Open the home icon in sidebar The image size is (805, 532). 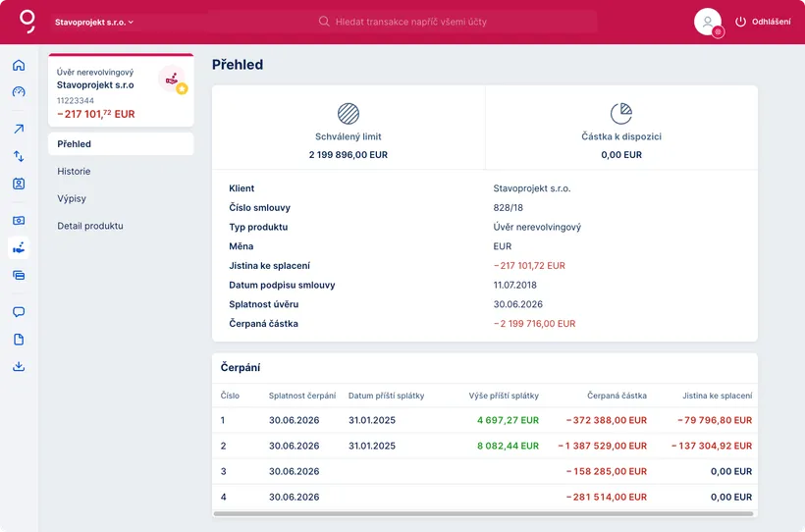[19, 66]
